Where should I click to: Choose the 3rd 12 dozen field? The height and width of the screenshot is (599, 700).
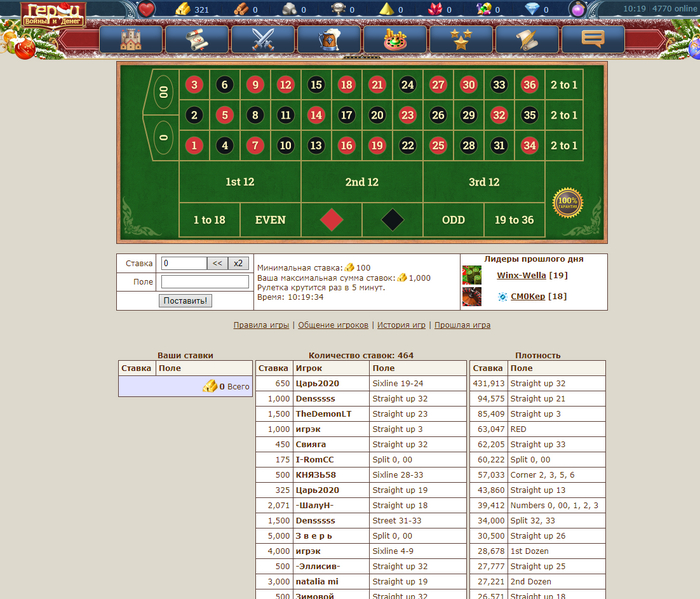[484, 182]
